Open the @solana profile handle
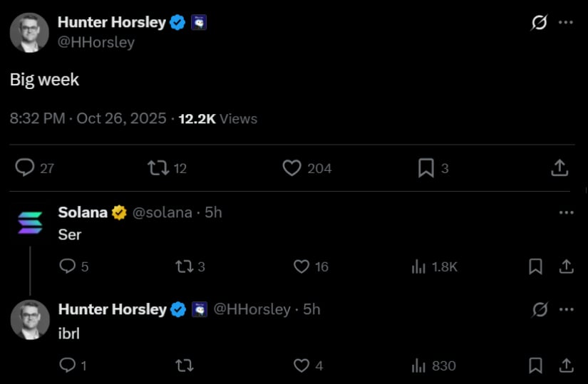 click(x=163, y=212)
